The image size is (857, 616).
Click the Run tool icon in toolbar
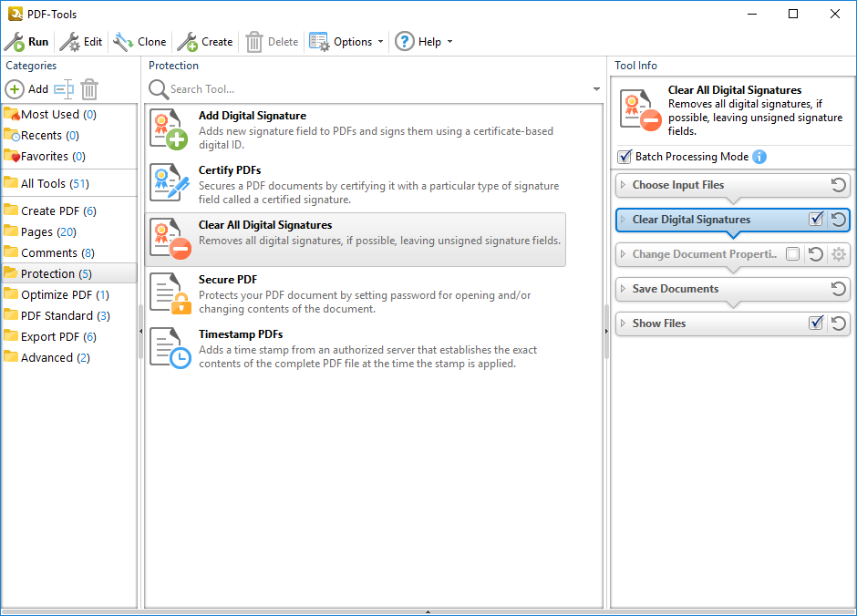click(15, 42)
